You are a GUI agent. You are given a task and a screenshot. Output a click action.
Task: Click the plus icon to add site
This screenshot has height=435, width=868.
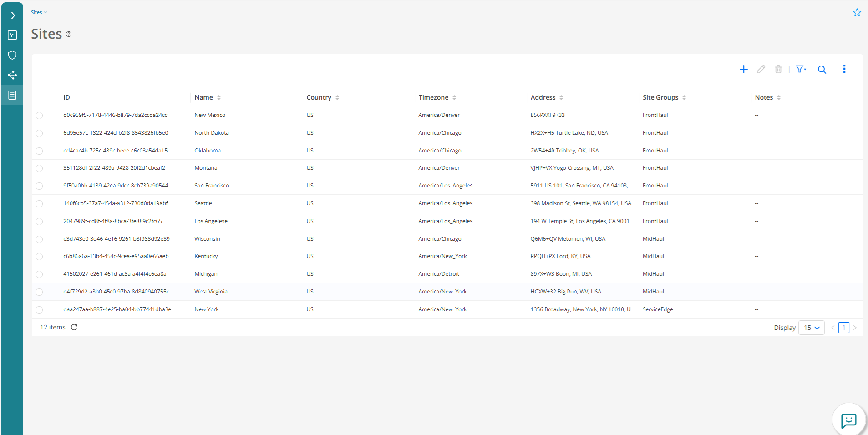click(744, 69)
